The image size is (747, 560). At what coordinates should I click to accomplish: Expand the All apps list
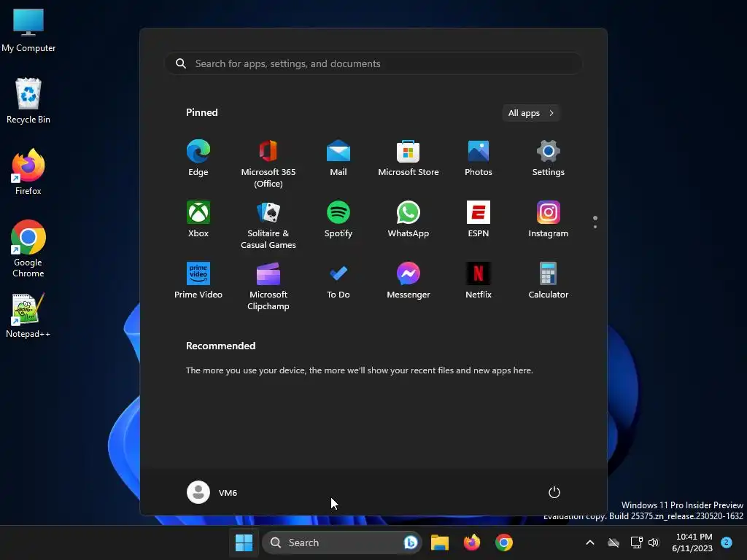531,113
